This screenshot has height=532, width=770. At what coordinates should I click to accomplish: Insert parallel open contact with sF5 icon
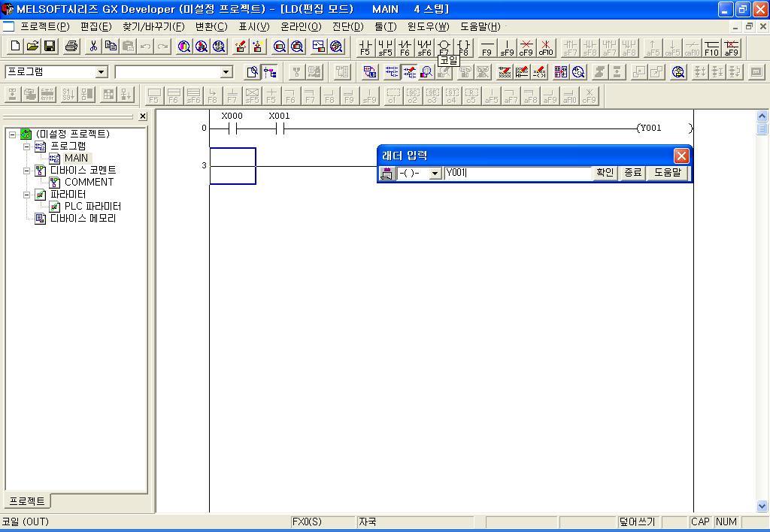click(x=385, y=47)
